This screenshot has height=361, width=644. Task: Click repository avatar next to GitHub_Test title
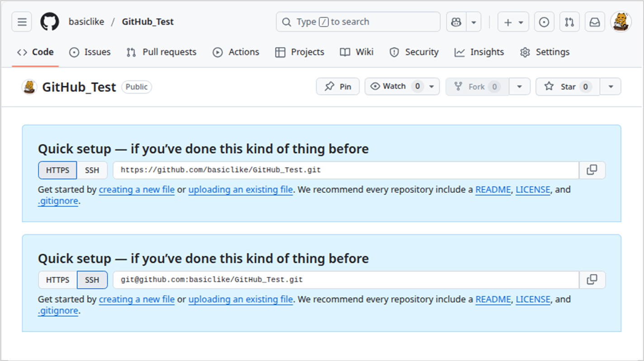[29, 87]
